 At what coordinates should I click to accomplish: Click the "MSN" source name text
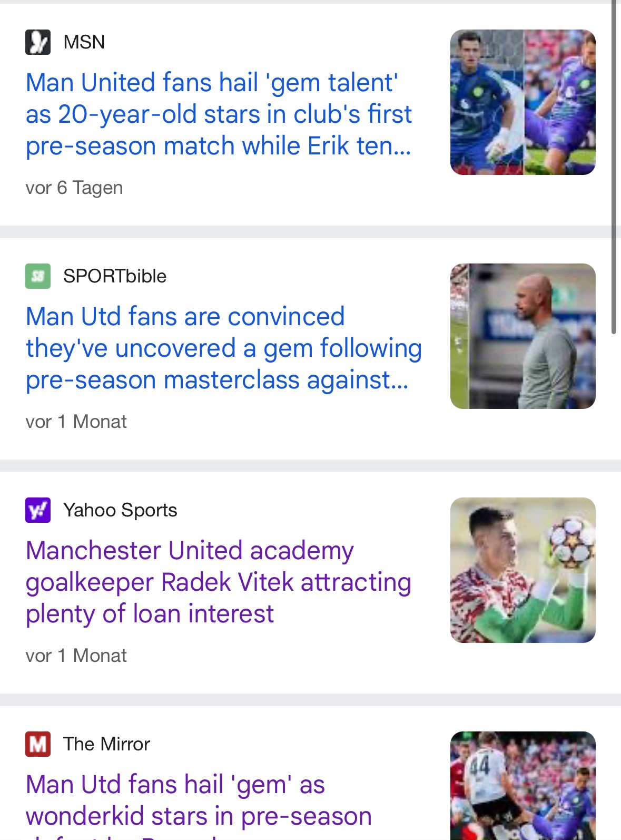(84, 42)
